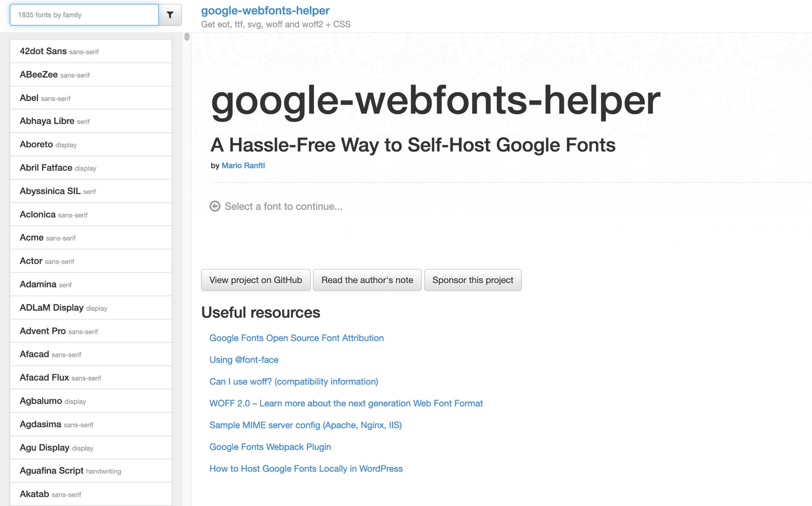Open the Google Fonts Webpack Plugin link
The width and height of the screenshot is (812, 506).
pos(270,447)
